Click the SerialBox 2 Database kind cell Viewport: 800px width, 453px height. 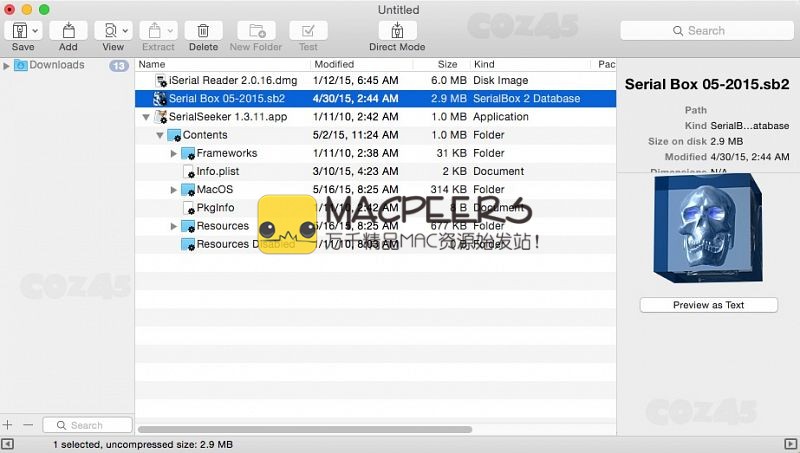point(527,98)
